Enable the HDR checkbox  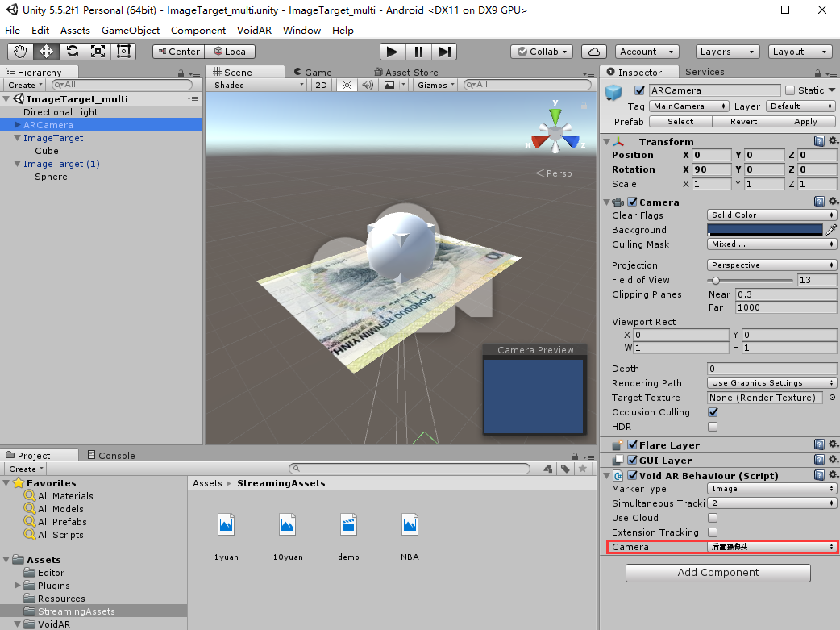[713, 427]
